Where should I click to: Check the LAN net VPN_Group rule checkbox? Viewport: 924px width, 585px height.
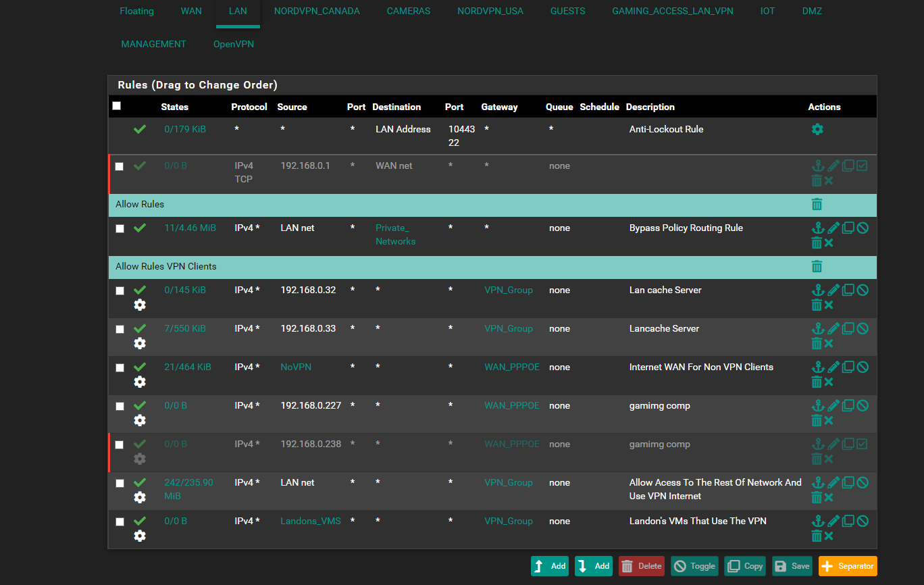[x=120, y=483]
